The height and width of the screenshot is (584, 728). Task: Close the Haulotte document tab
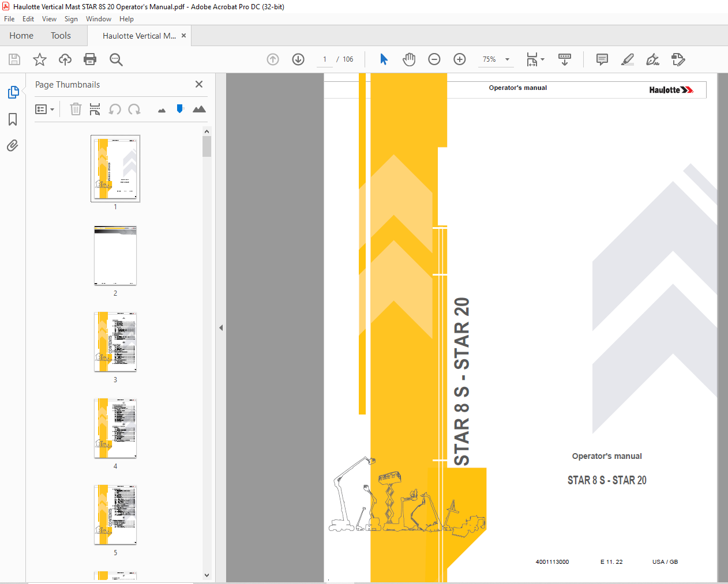(x=183, y=35)
